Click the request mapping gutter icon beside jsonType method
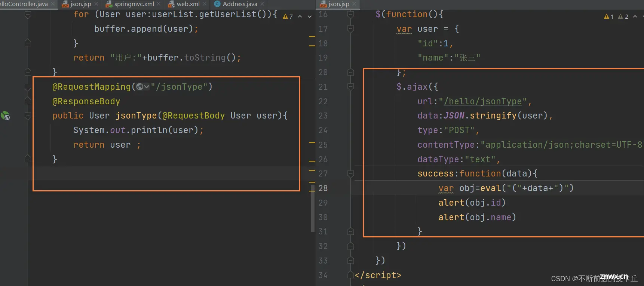The image size is (644, 286). [5, 116]
